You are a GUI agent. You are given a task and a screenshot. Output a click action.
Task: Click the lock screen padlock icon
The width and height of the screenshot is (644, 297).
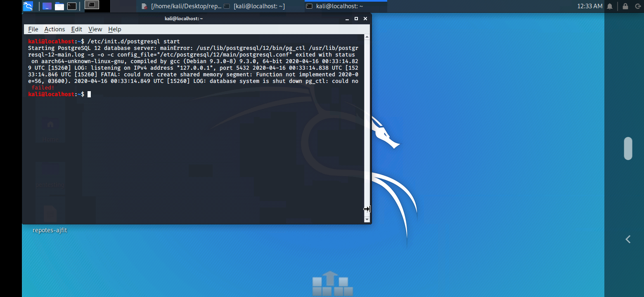pyautogui.click(x=625, y=6)
